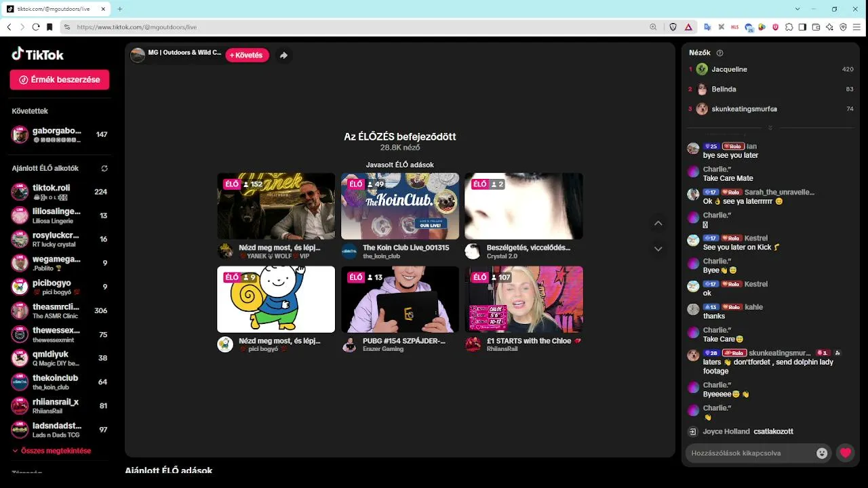Open Brave Shields icon in address bar
Screen dimensions: 868x488
coord(673,27)
